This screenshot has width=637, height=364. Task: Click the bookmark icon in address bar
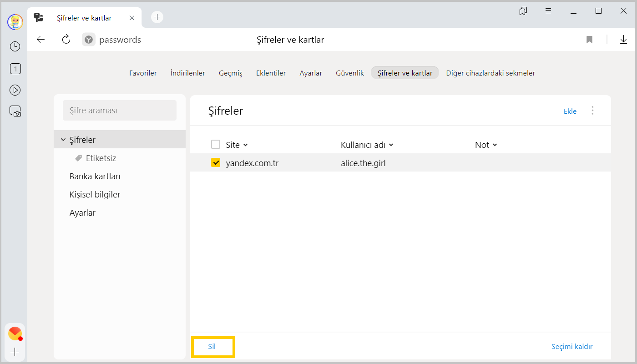[589, 40]
